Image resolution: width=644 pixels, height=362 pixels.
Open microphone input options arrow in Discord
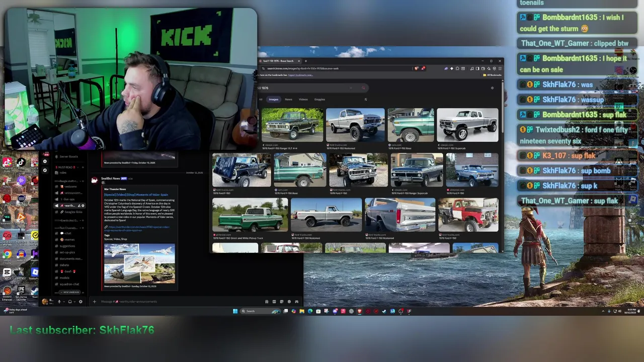64,302
